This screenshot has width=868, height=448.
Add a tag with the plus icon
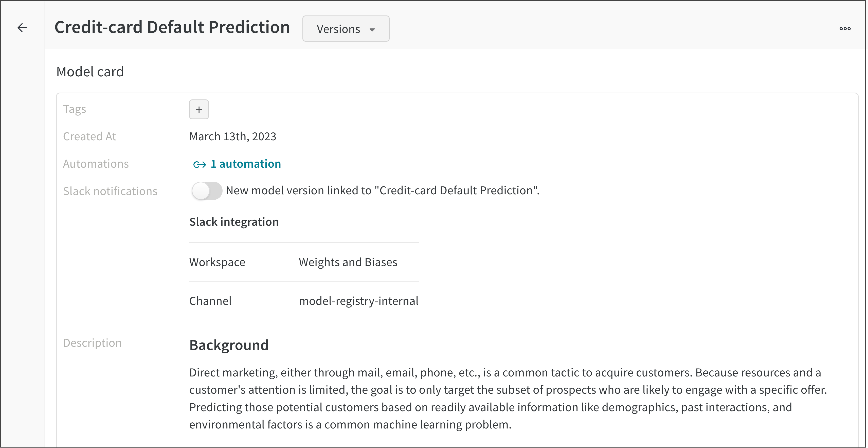pos(199,110)
